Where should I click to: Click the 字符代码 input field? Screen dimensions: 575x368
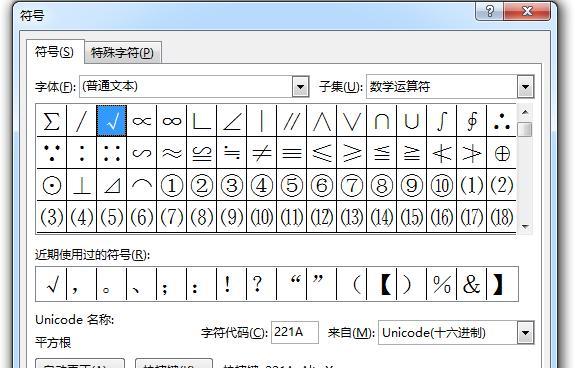[294, 332]
